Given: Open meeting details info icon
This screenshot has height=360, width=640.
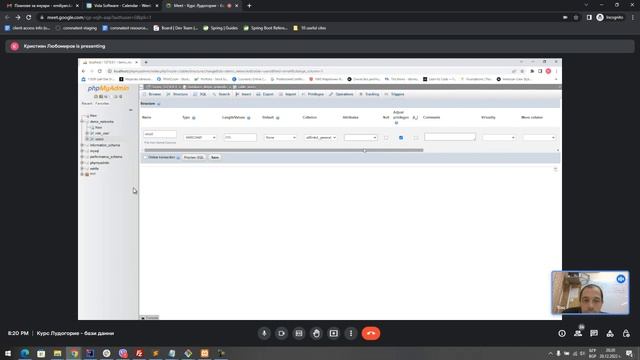Looking at the screenshot, I should [562, 333].
